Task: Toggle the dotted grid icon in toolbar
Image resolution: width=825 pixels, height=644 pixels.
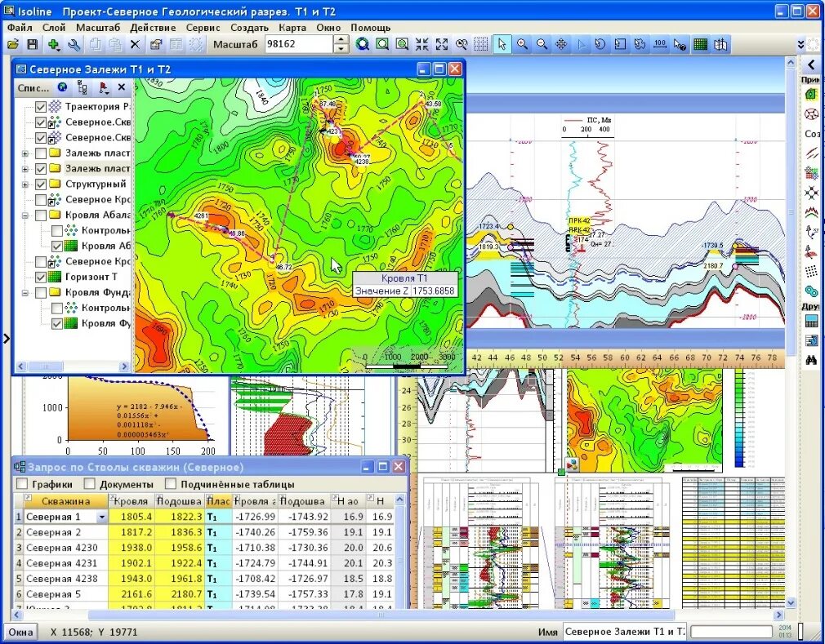Action: pos(481,45)
